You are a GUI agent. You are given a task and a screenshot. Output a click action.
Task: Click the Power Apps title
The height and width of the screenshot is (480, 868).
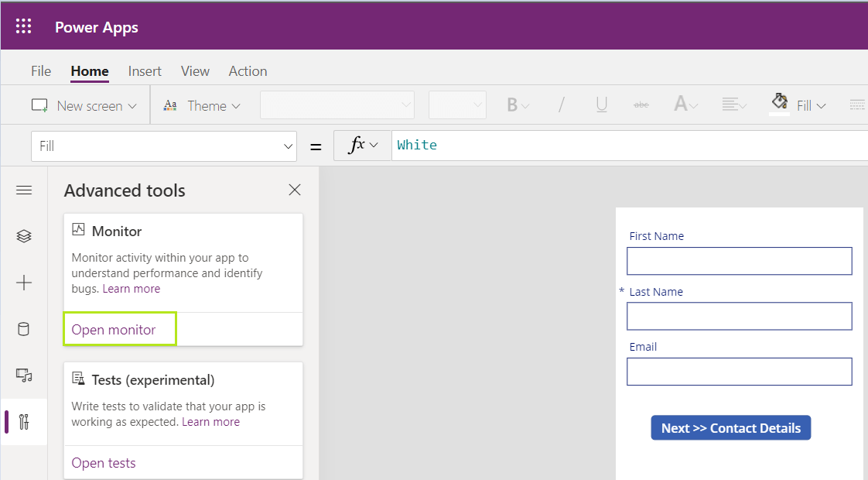(97, 27)
